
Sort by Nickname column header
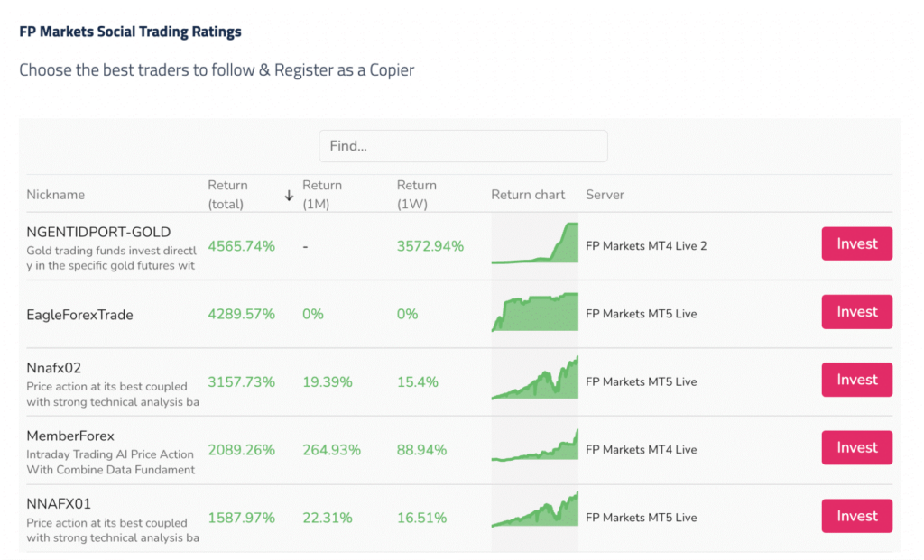tap(56, 195)
